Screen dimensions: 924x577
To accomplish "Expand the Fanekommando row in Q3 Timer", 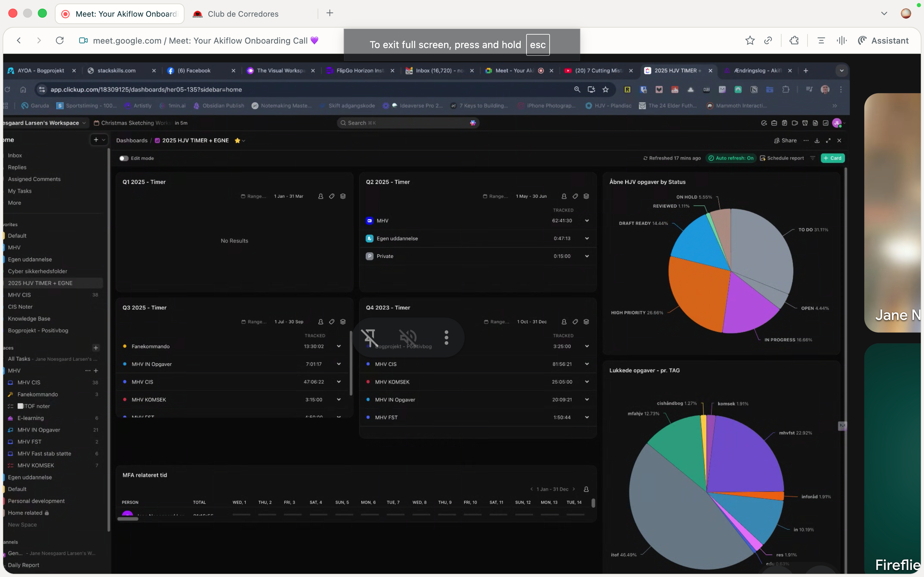I will 339,346.
